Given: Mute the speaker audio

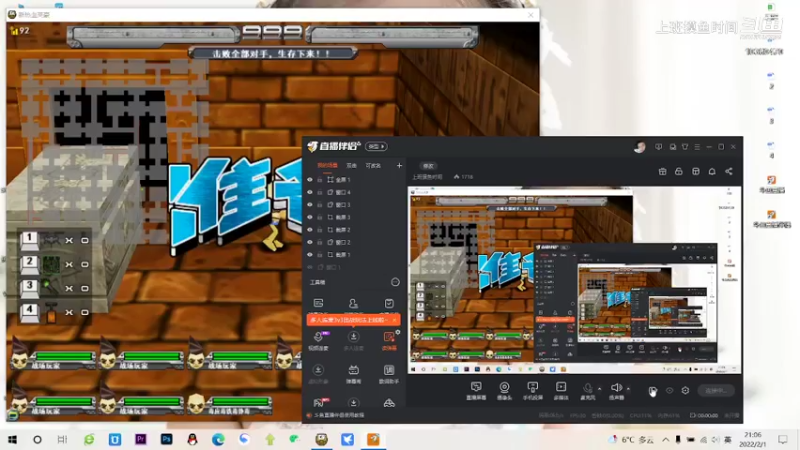Looking at the screenshot, I should pyautogui.click(x=616, y=390).
